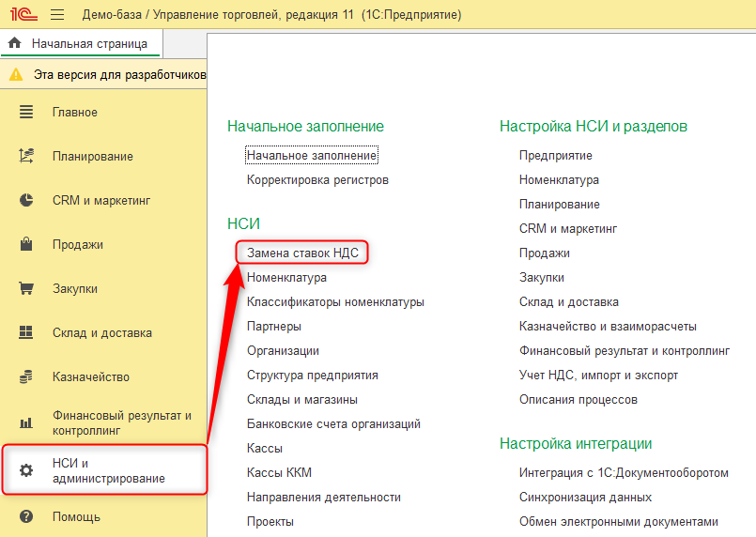Switch to the Начальная страница tab
The image size is (756, 537).
(x=81, y=43)
